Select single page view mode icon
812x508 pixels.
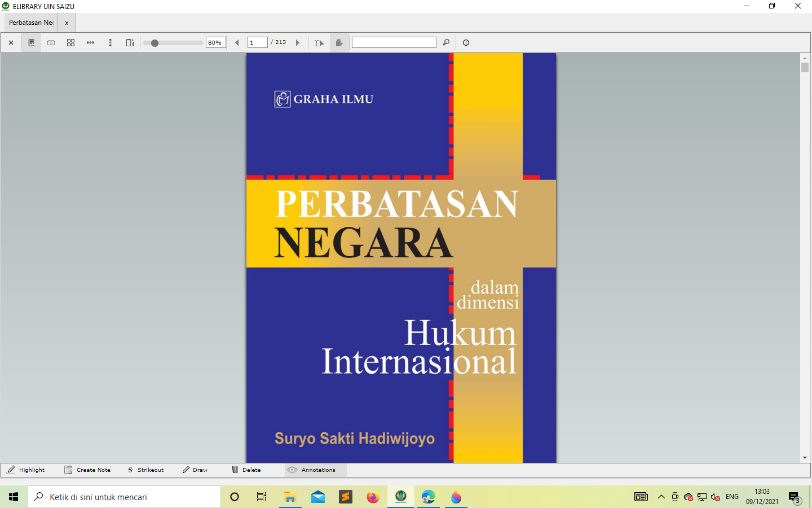32,43
